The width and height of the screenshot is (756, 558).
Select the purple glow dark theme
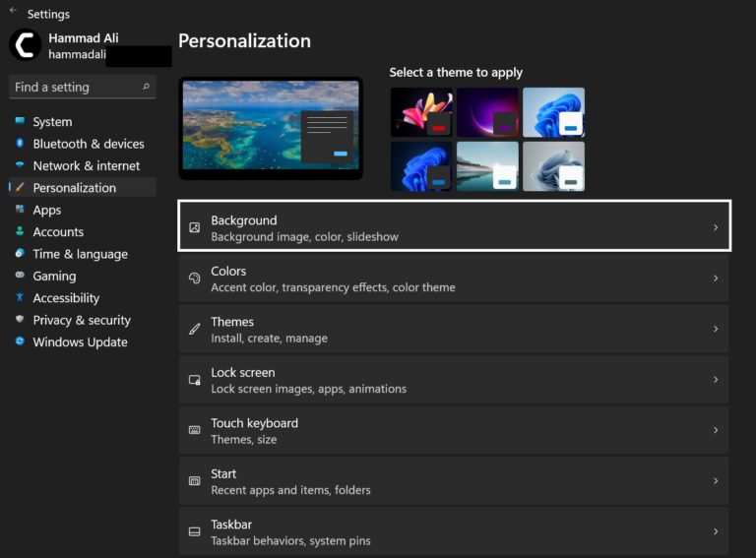(487, 111)
